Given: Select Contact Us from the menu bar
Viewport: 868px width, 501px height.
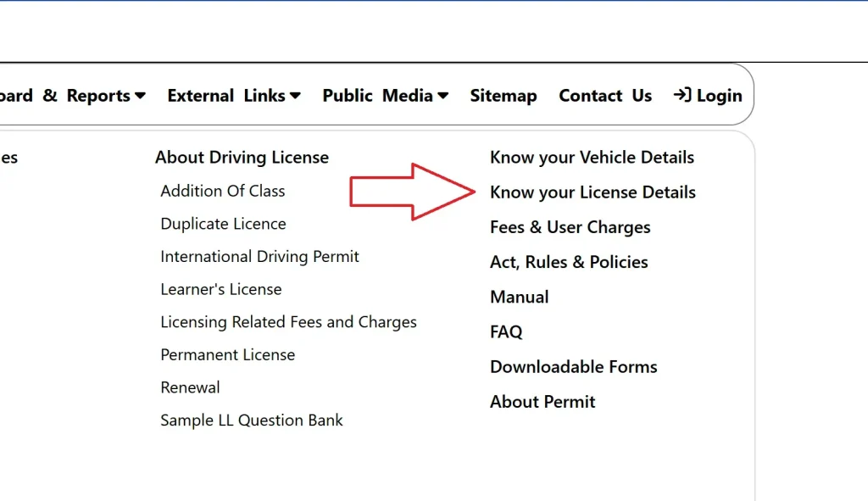Looking at the screenshot, I should coord(604,95).
